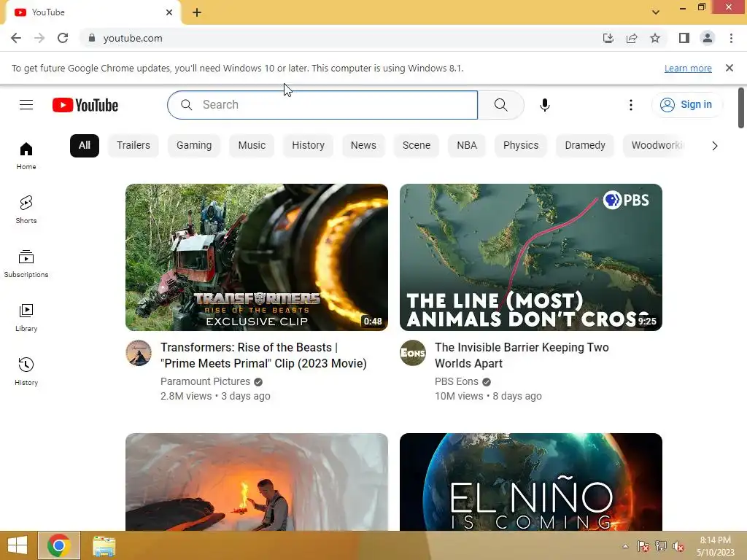Open the PBS Eons channel avatar
The image size is (747, 560).
pos(413,353)
